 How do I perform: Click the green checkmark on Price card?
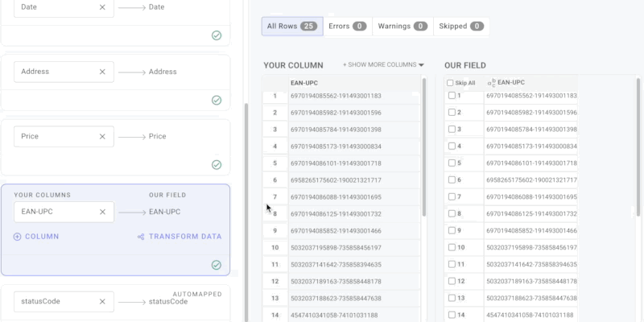click(x=217, y=164)
